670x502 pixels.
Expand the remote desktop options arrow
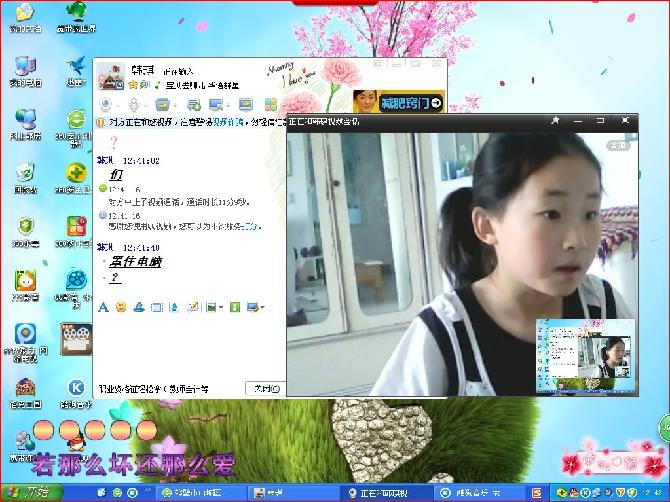[228, 105]
